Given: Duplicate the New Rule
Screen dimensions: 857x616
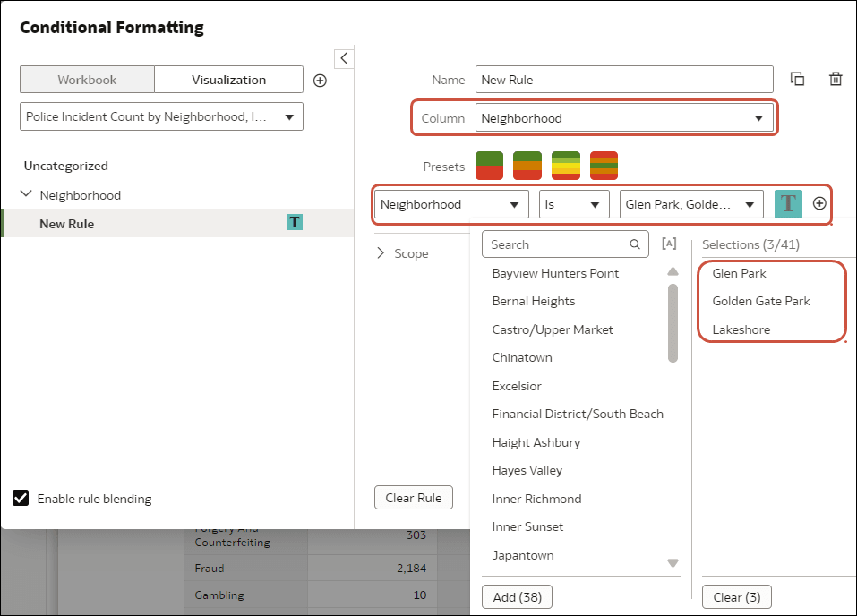Looking at the screenshot, I should 798,79.
